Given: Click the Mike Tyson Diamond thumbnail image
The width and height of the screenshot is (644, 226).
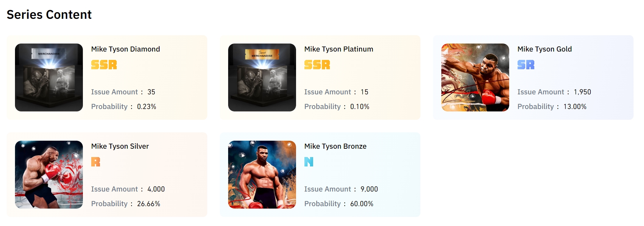Looking at the screenshot, I should (49, 77).
